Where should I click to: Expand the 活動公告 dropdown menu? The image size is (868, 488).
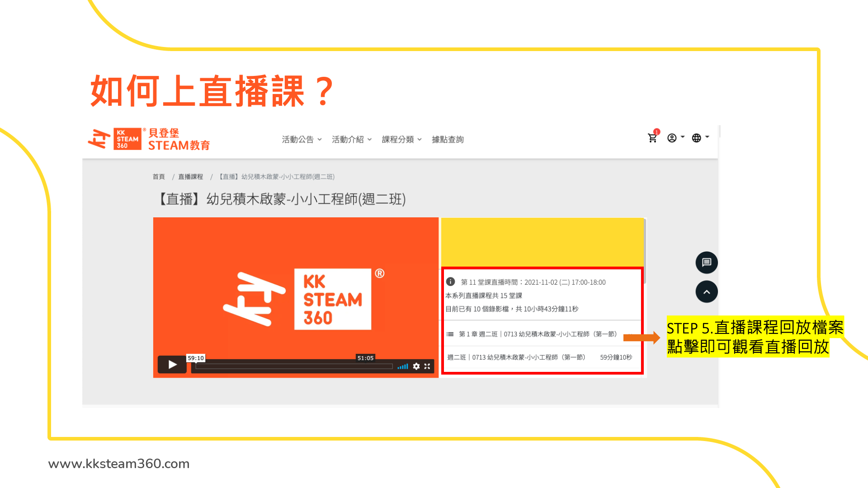point(302,140)
